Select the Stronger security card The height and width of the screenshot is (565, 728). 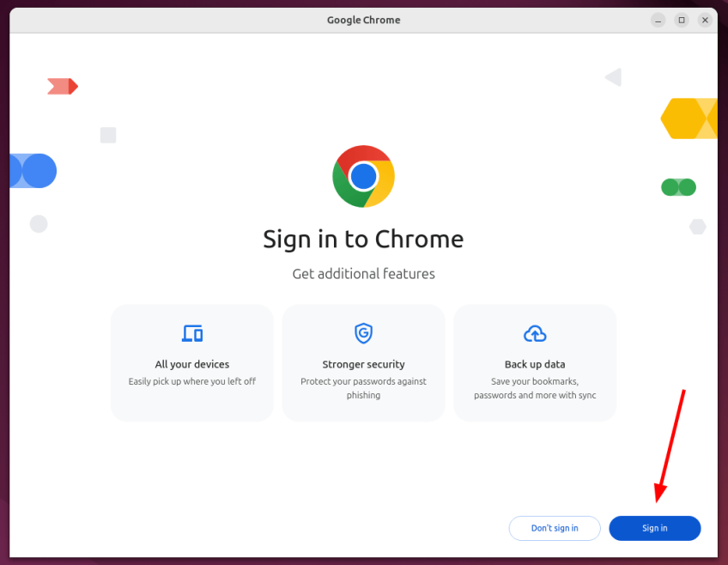click(x=363, y=362)
